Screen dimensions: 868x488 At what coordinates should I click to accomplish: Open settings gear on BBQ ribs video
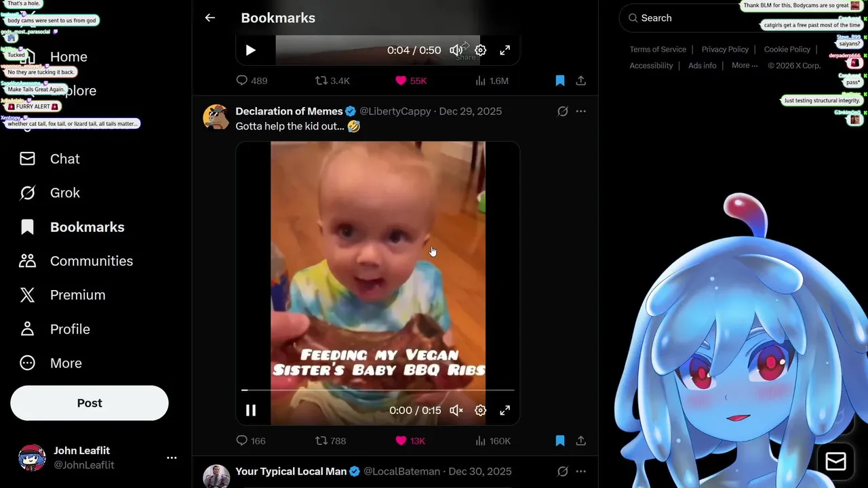pyautogui.click(x=480, y=410)
